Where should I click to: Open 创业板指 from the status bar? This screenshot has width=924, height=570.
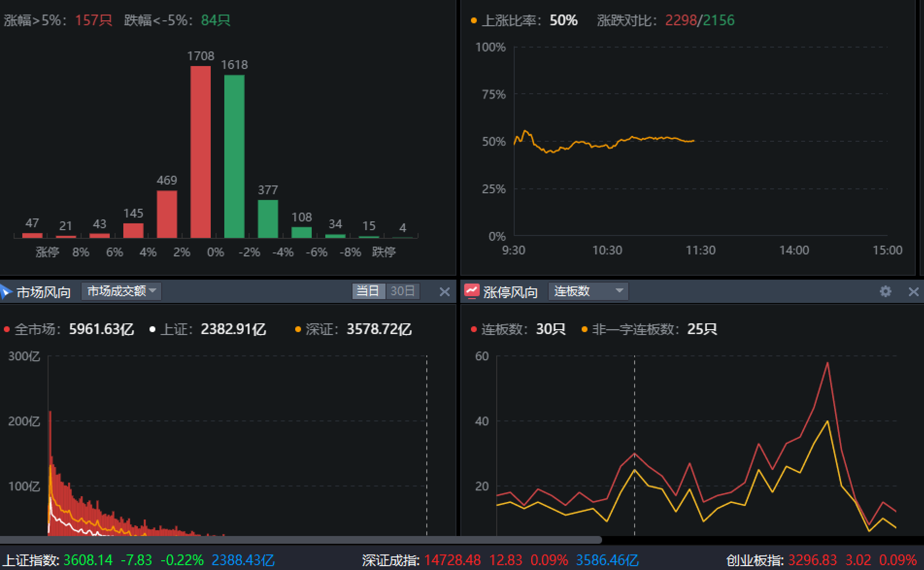click(x=756, y=560)
